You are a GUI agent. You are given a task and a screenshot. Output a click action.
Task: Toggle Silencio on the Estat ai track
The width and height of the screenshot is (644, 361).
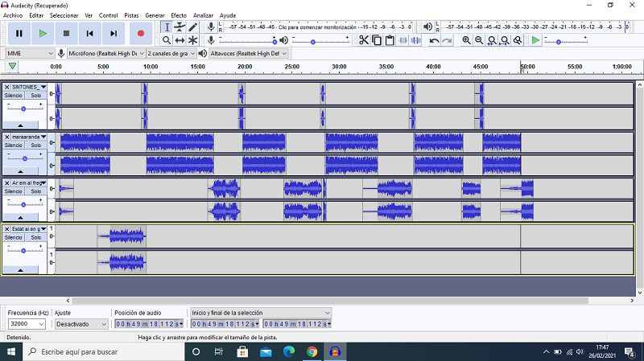14,237
